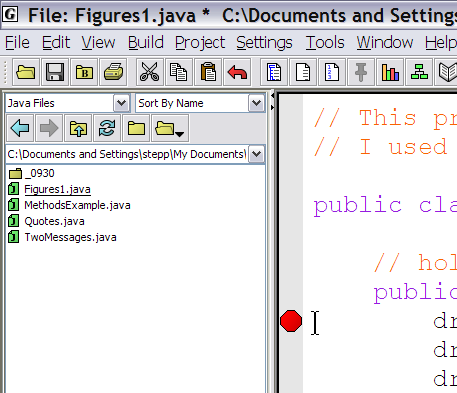
Task: Print the file using the printer icon
Action: pos(113,72)
